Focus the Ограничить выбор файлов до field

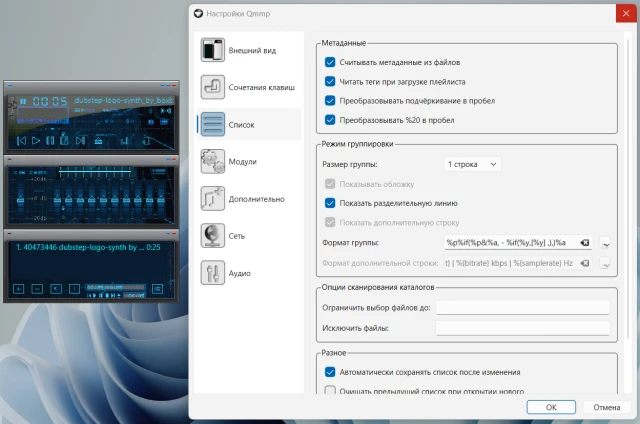click(523, 308)
